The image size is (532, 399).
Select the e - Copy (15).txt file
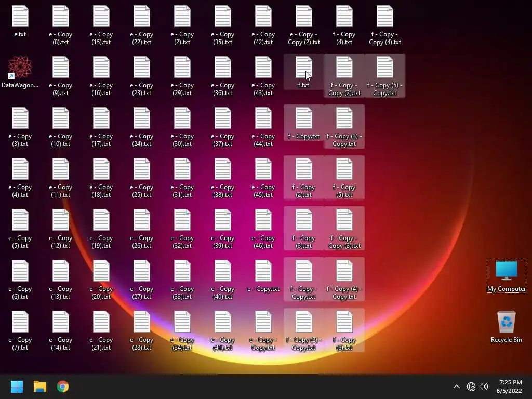(x=101, y=25)
